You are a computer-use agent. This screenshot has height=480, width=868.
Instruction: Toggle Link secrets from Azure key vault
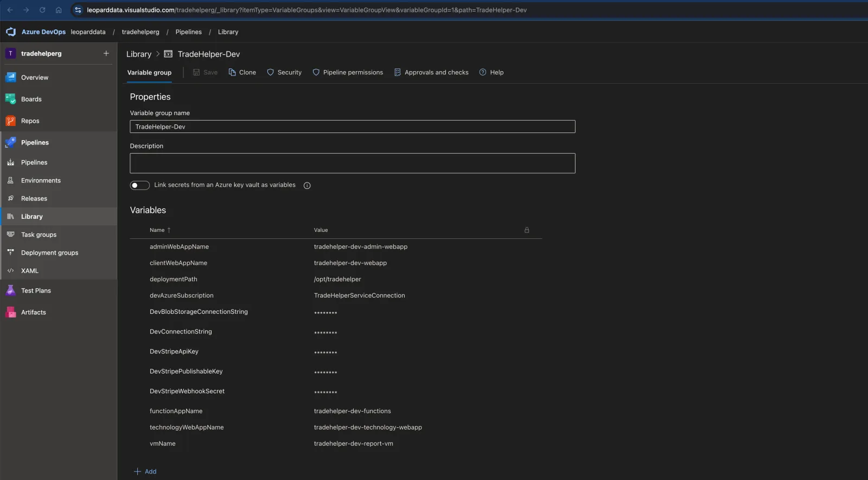point(140,185)
